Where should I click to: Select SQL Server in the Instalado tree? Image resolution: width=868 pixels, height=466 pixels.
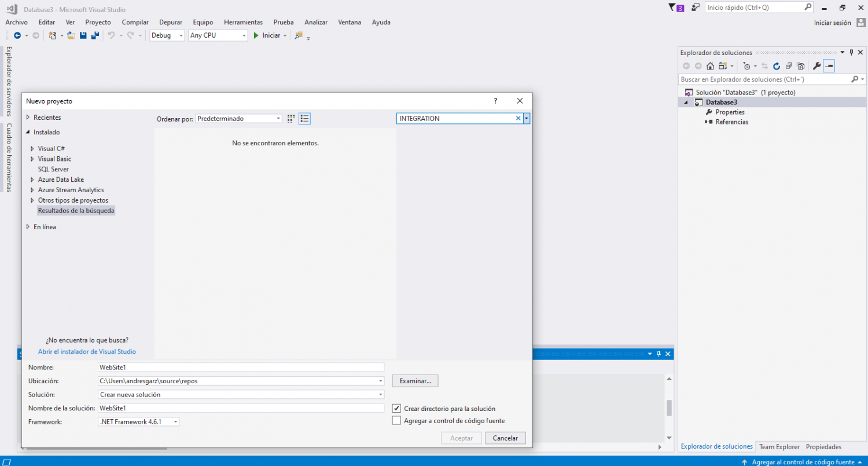(x=53, y=170)
